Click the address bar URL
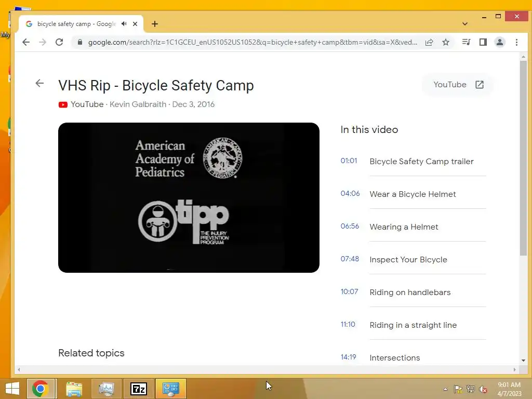Image resolution: width=532 pixels, height=399 pixels. coord(253,42)
